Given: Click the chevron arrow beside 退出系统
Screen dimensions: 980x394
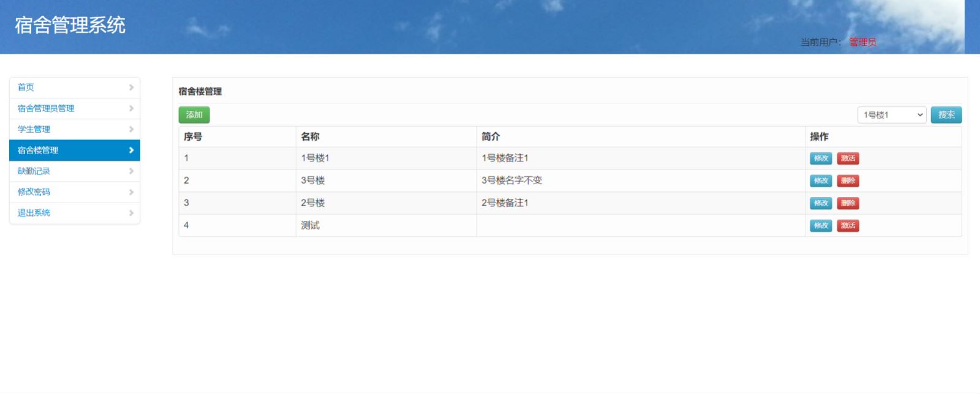Looking at the screenshot, I should pos(131,213).
